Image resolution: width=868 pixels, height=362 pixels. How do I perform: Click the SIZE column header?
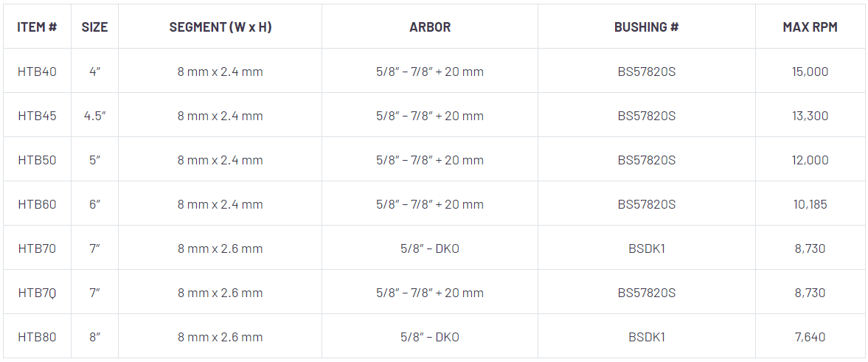94,27
